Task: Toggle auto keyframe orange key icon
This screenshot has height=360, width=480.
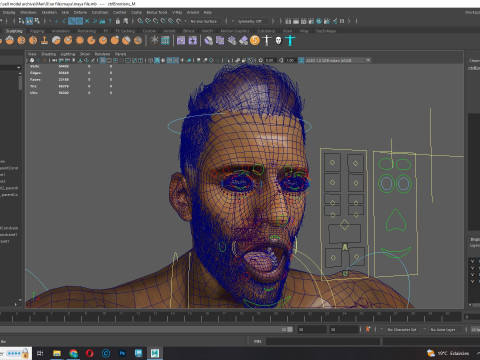Action: click(x=368, y=329)
